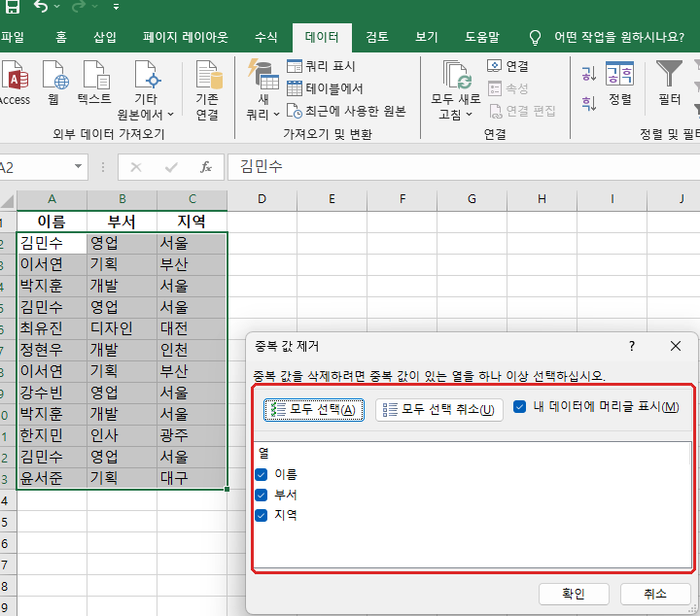Click 테이블에서 button
Image resolution: width=700 pixels, height=616 pixels.
coord(325,88)
